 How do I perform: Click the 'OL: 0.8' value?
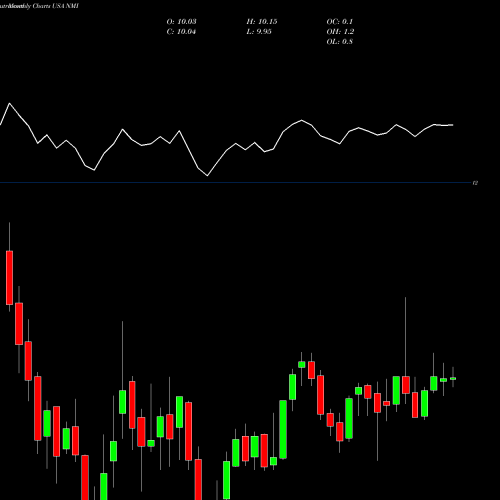coord(339,42)
